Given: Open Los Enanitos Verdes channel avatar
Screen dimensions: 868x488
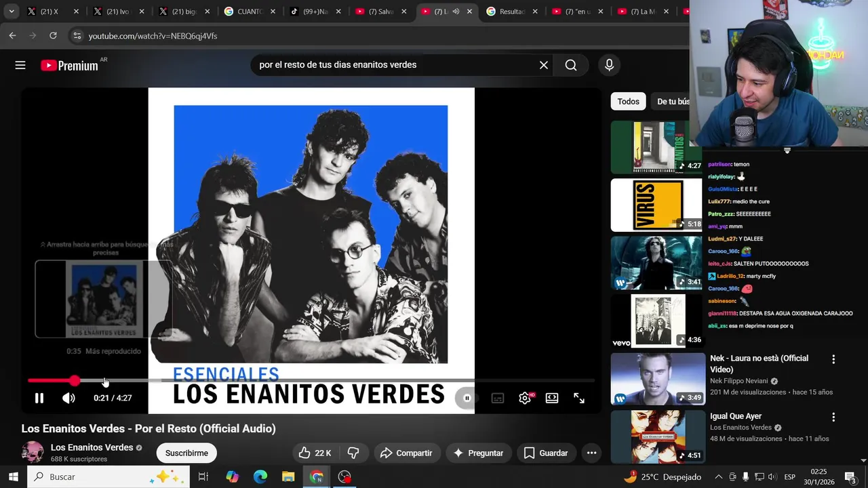Looking at the screenshot, I should coord(33,452).
